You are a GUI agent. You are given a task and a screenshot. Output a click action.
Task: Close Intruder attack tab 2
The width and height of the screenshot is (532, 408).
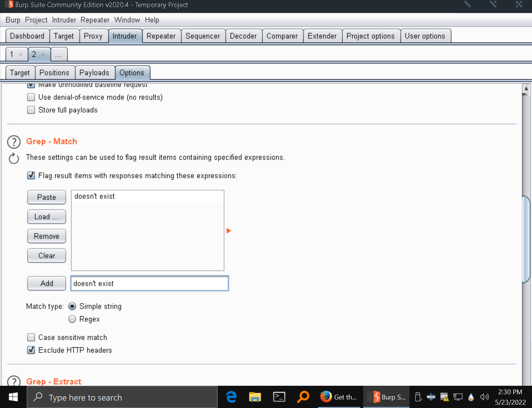coord(43,54)
